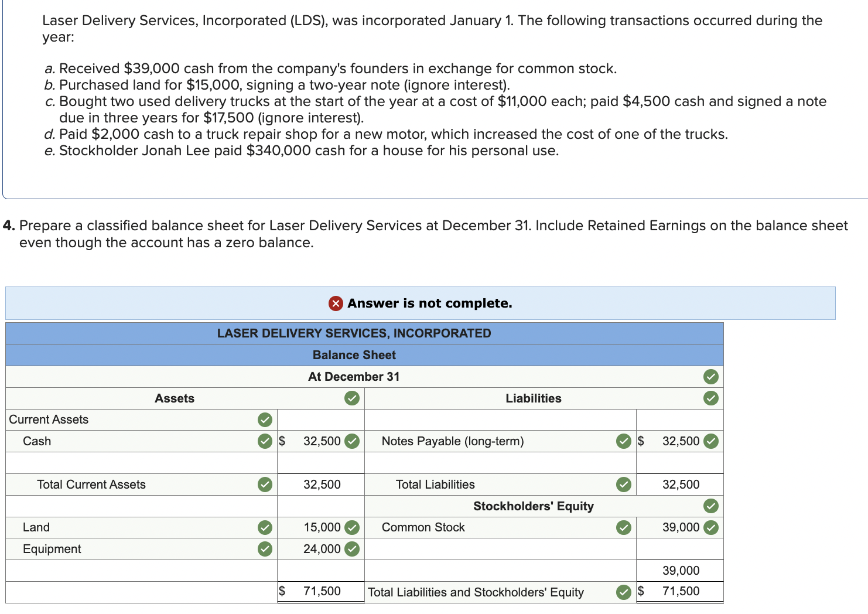Click the checkmark after the Notes Payable amount 32,500
The image size is (868, 614).
(710, 441)
